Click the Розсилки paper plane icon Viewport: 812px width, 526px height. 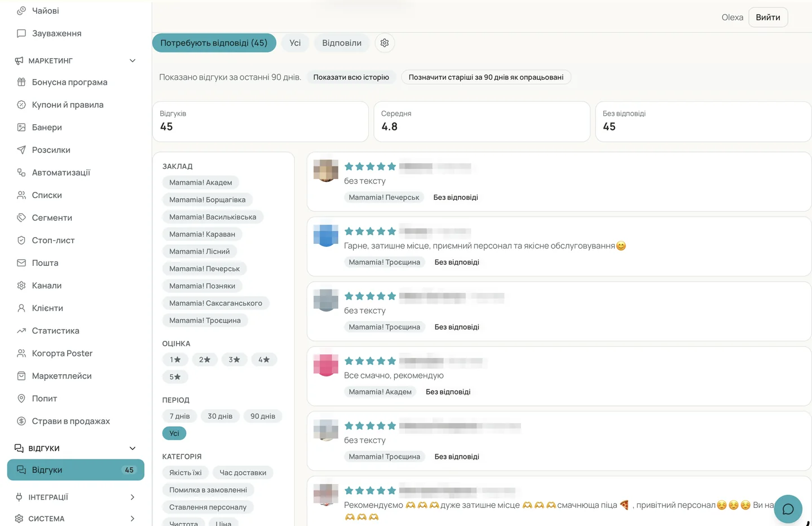tap(21, 150)
